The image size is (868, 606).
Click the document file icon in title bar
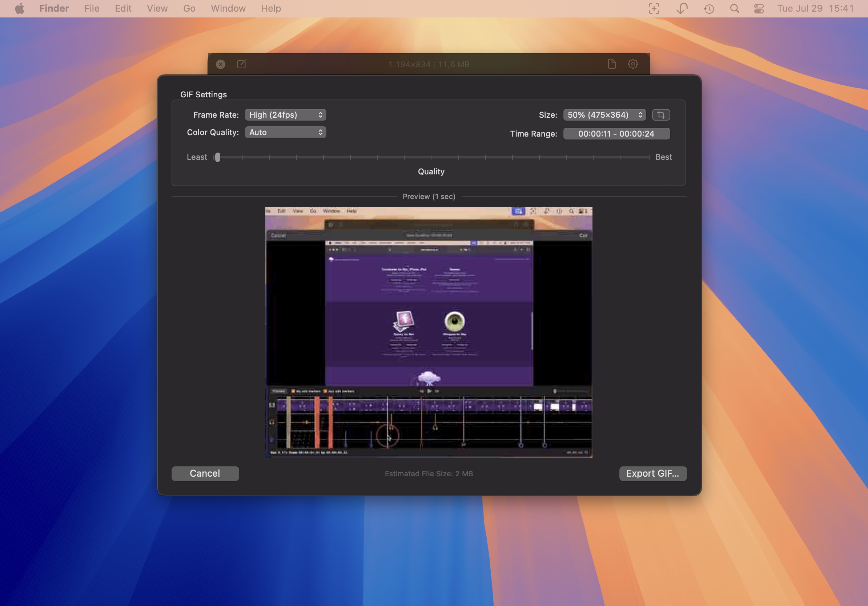point(612,64)
